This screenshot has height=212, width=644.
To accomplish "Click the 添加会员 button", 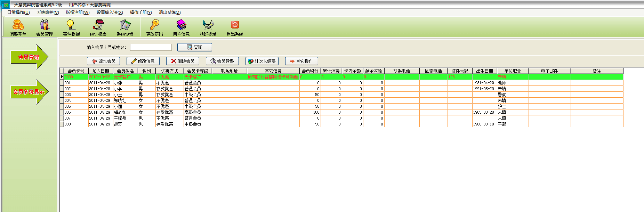I will pyautogui.click(x=103, y=61).
